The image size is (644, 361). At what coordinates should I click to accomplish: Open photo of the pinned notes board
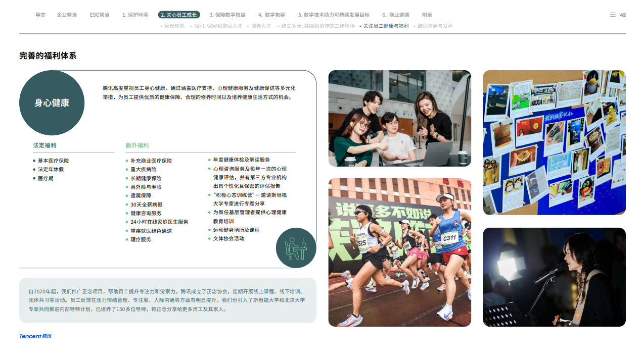pyautogui.click(x=554, y=142)
